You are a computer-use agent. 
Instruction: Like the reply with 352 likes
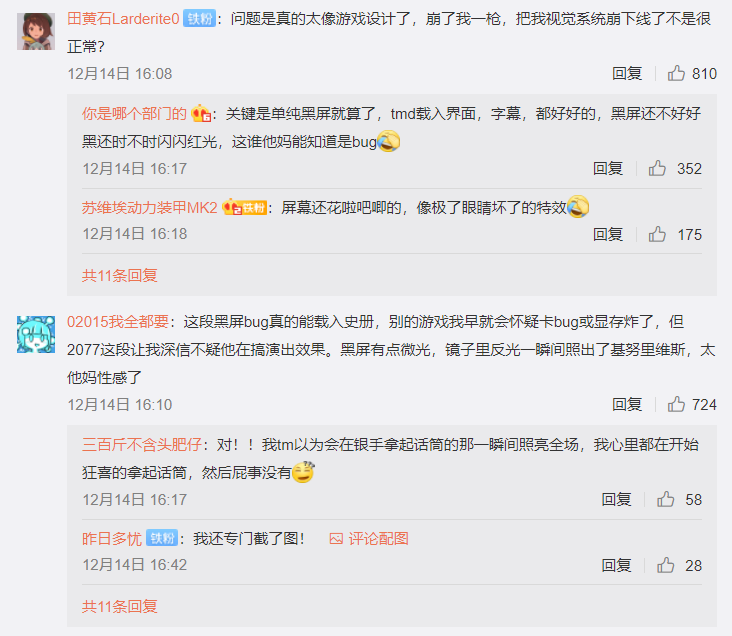point(657,168)
